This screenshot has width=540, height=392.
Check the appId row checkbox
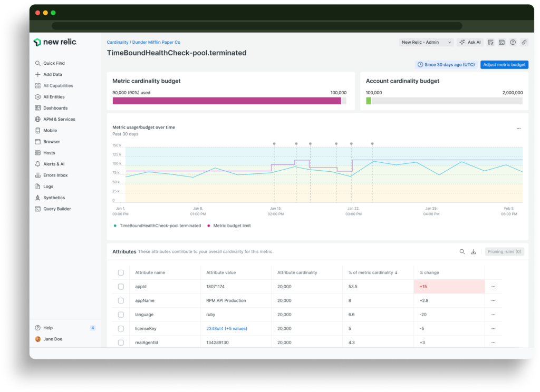click(x=121, y=287)
